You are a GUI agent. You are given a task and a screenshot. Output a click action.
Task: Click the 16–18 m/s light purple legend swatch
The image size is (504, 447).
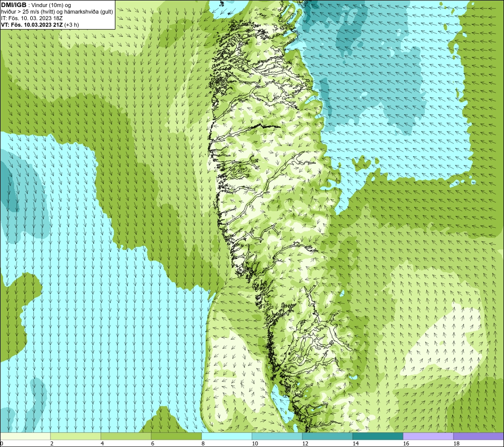tap(428, 436)
